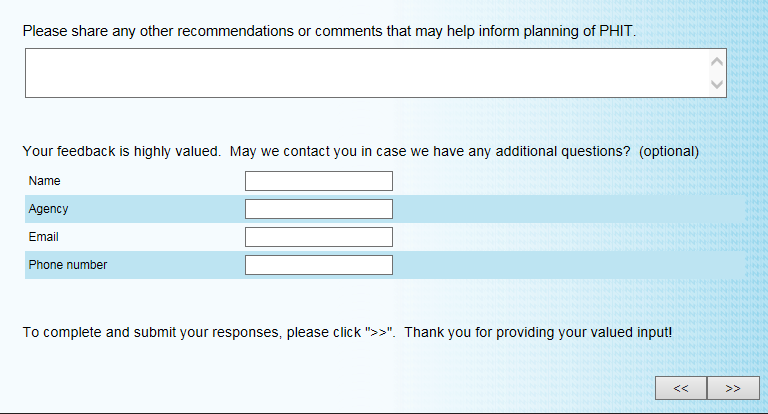Click the comments box scrollbar track

[x=716, y=73]
